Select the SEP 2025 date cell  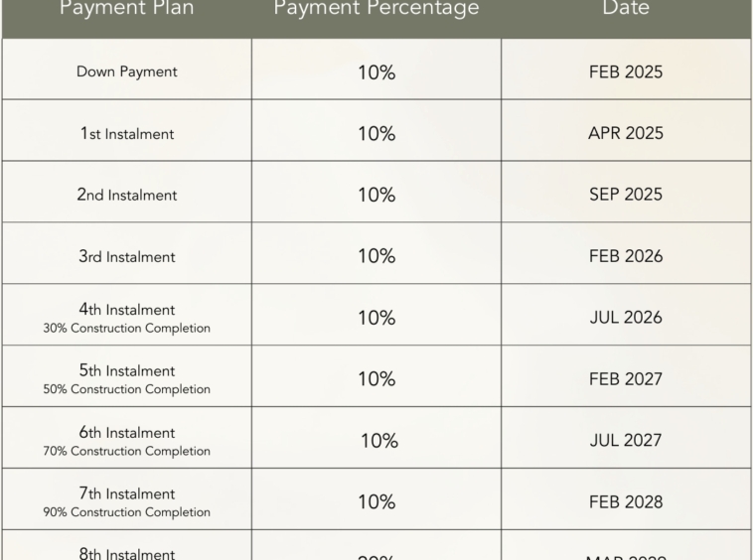[x=626, y=195]
